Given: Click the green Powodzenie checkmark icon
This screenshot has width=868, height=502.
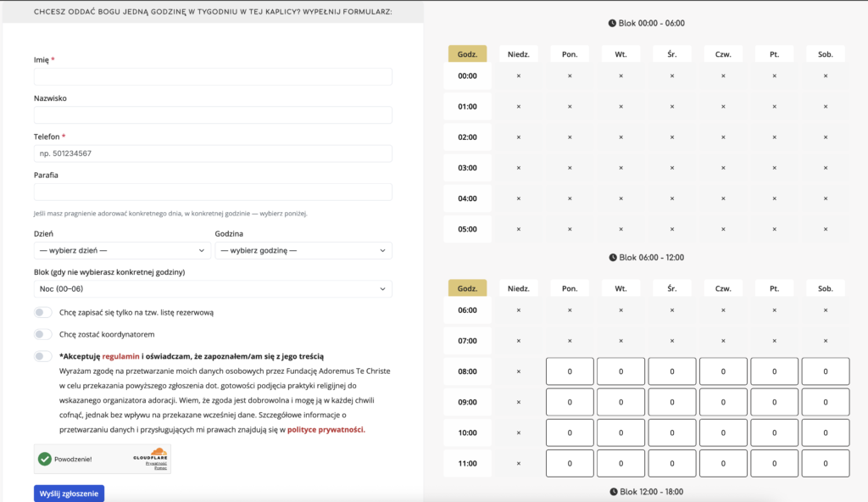Looking at the screenshot, I should point(45,459).
